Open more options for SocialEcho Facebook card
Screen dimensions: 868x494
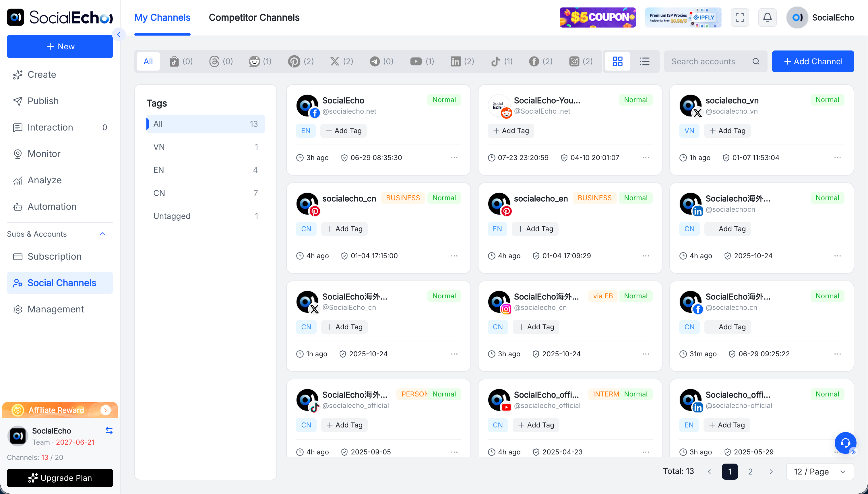454,158
